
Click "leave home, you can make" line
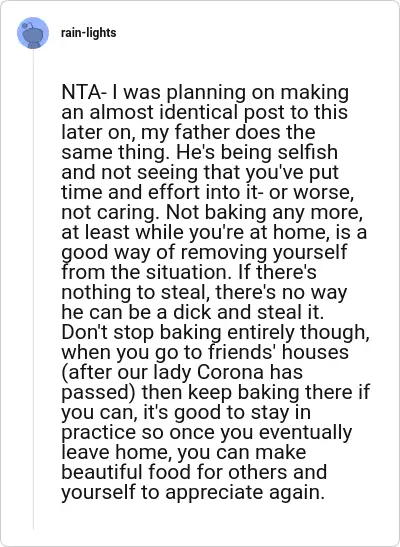[x=184, y=452]
